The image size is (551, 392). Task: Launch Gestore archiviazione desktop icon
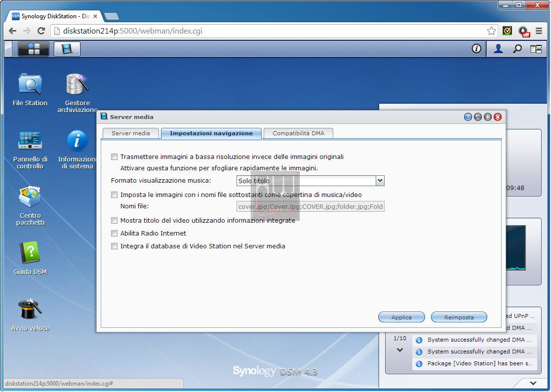[78, 93]
